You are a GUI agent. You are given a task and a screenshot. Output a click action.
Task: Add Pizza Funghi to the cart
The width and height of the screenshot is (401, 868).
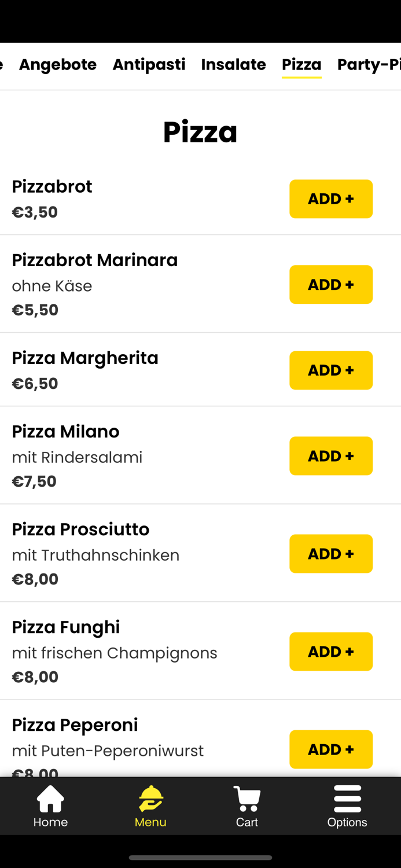pos(330,651)
